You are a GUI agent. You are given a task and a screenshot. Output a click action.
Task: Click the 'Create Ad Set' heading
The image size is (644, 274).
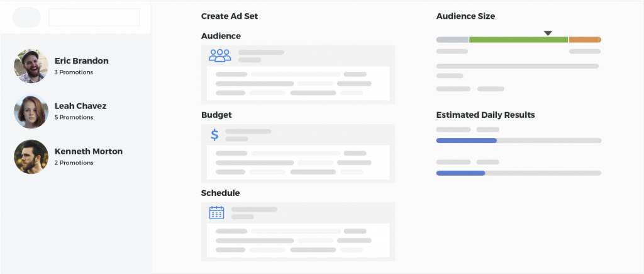230,16
